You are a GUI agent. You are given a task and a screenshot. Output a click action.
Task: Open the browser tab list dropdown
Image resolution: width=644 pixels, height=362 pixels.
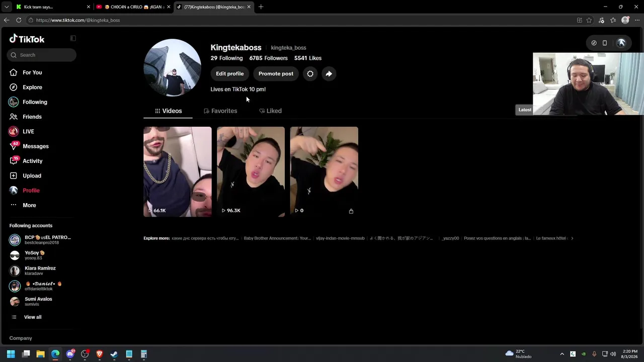pos(7,7)
